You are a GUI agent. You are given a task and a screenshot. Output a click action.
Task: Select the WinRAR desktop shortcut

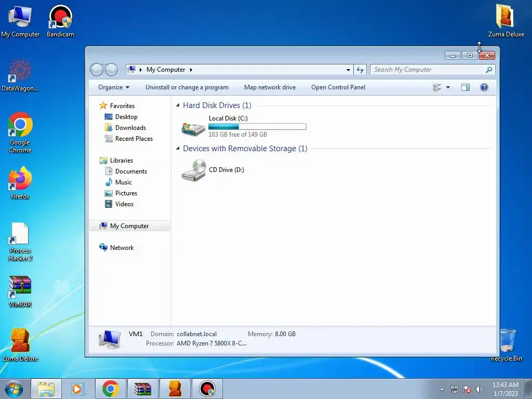[20, 292]
